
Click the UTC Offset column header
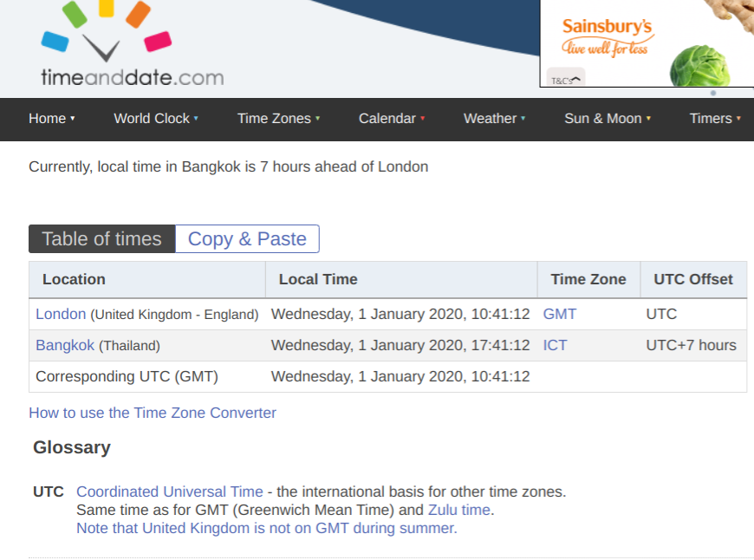[693, 279]
